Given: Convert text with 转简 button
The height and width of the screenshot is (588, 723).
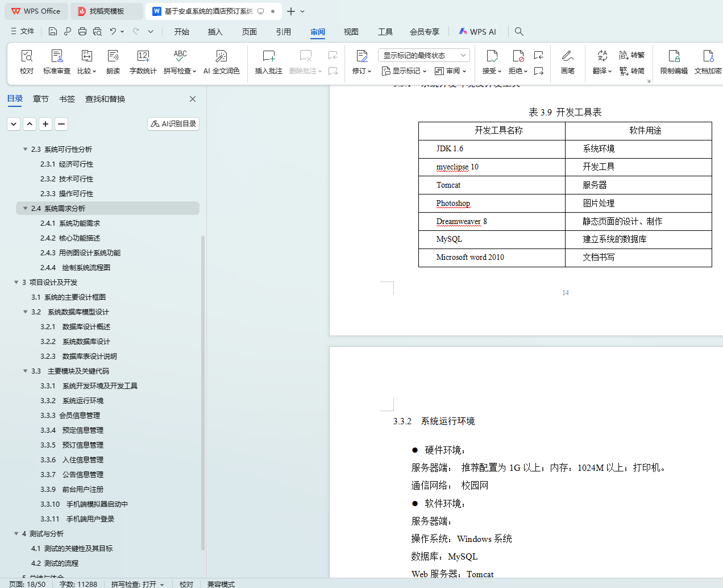Looking at the screenshot, I should pos(632,71).
